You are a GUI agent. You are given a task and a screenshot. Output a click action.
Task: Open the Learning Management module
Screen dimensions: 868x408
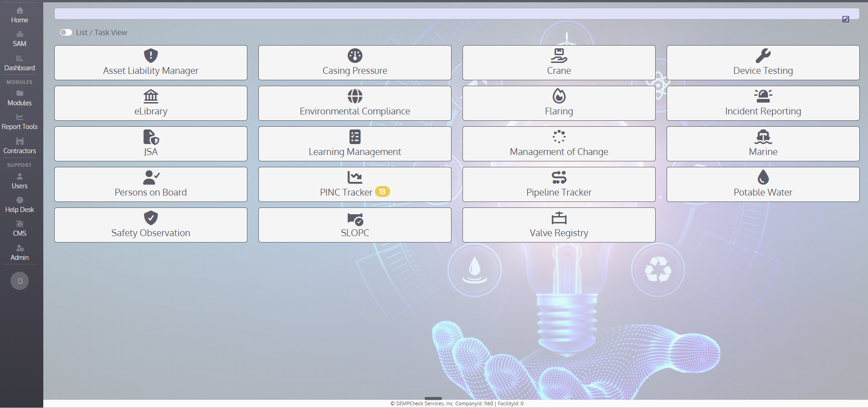(x=355, y=144)
